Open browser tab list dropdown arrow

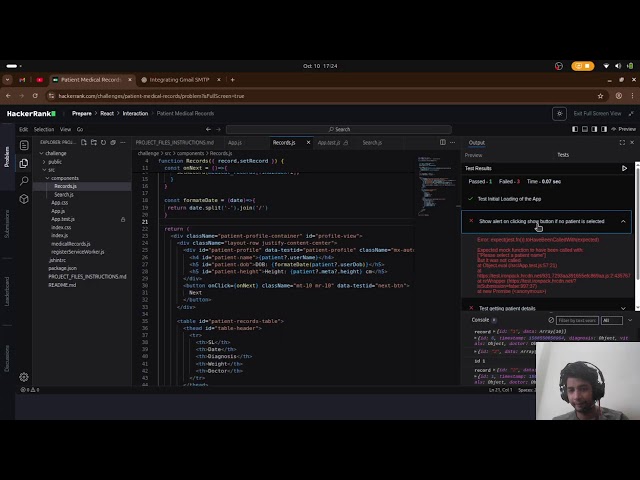[x=7, y=80]
